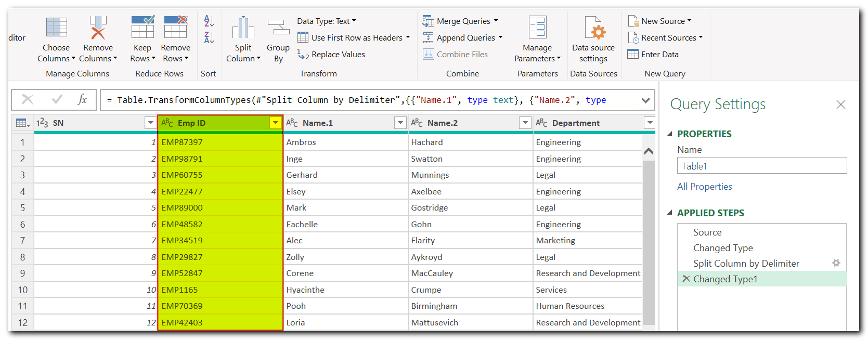Click the table menu icon in grid corner
The height and width of the screenshot is (340, 868).
point(23,123)
